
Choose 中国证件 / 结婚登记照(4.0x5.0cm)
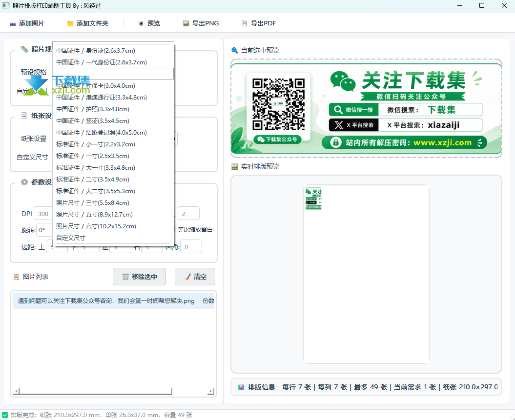click(x=113, y=133)
